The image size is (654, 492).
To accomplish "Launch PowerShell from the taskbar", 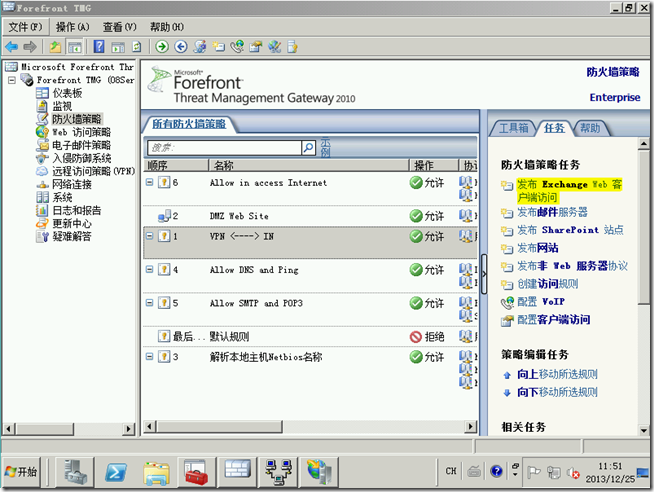I will click(x=116, y=472).
